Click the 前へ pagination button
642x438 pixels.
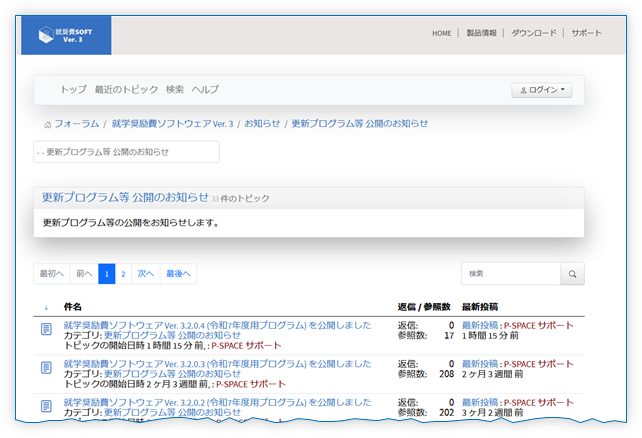[x=84, y=274]
